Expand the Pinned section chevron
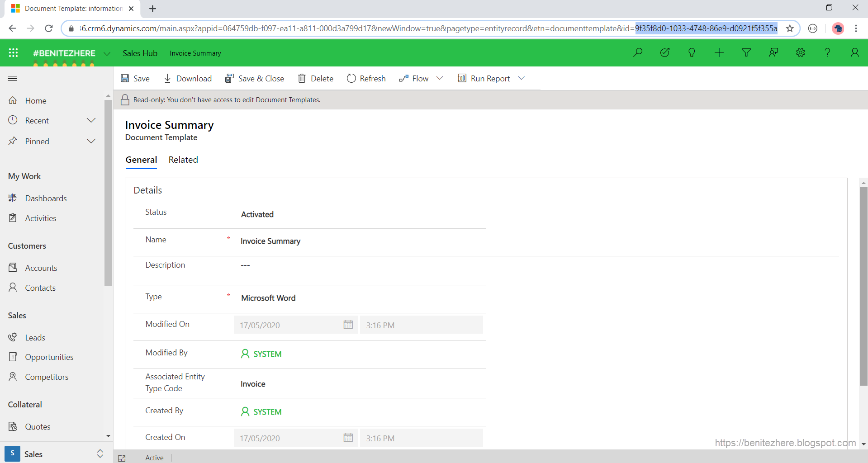The width and height of the screenshot is (868, 463). click(x=91, y=141)
